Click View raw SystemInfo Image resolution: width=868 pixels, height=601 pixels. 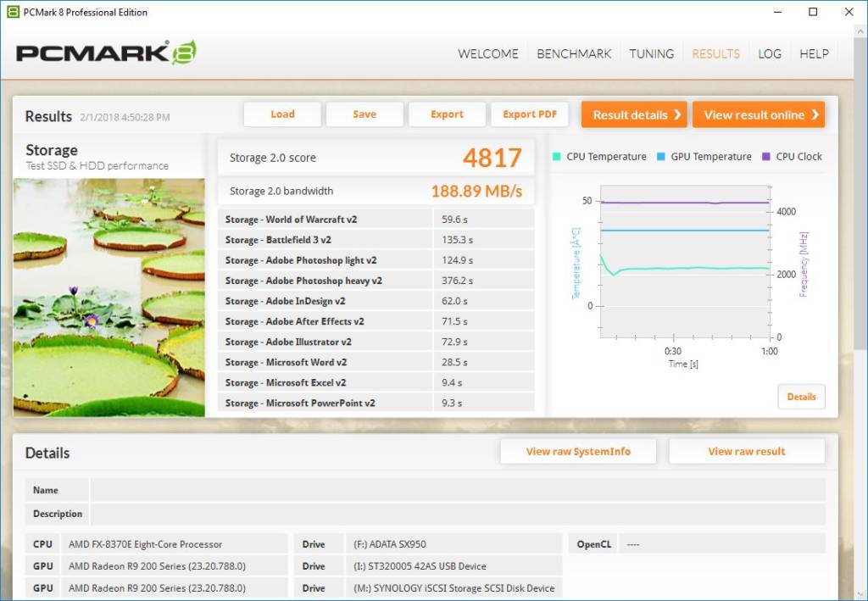pyautogui.click(x=578, y=452)
